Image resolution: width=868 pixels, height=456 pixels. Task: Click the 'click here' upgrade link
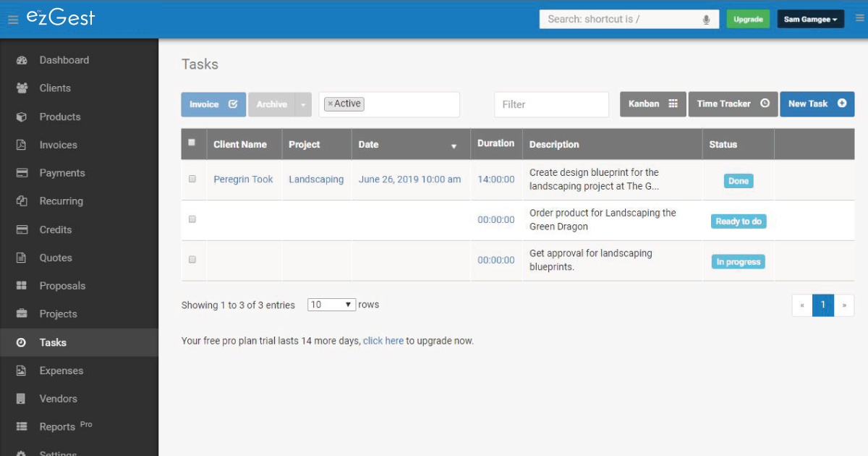383,341
